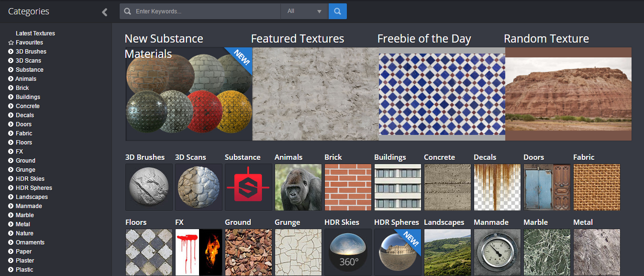This screenshot has height=276, width=644.
Task: Open the Fabric category thumbnail
Action: coord(597,187)
